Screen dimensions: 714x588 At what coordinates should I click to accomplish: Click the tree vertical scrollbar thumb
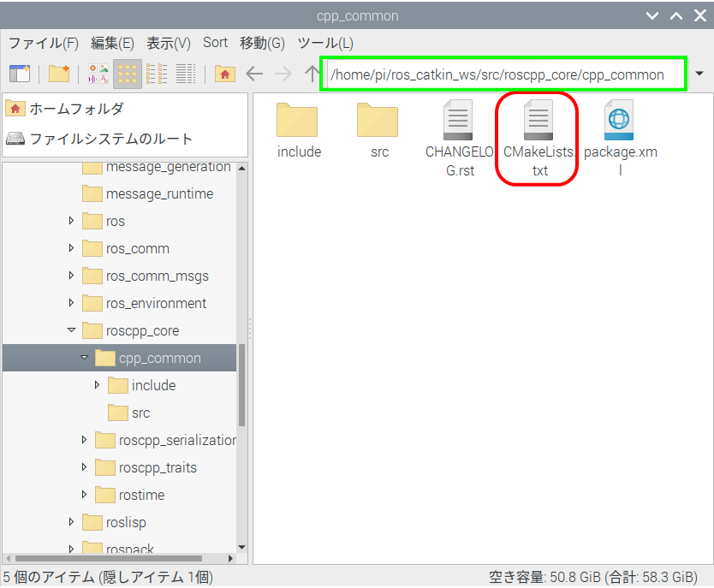click(241, 385)
